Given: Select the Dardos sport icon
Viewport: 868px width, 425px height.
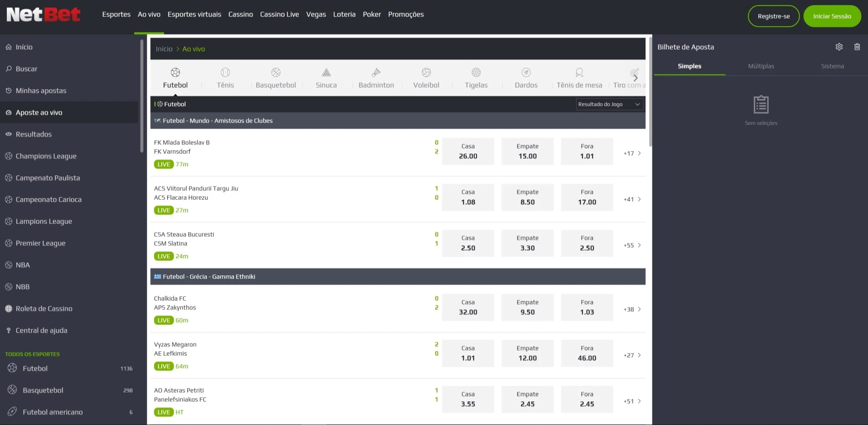Looking at the screenshot, I should (526, 72).
